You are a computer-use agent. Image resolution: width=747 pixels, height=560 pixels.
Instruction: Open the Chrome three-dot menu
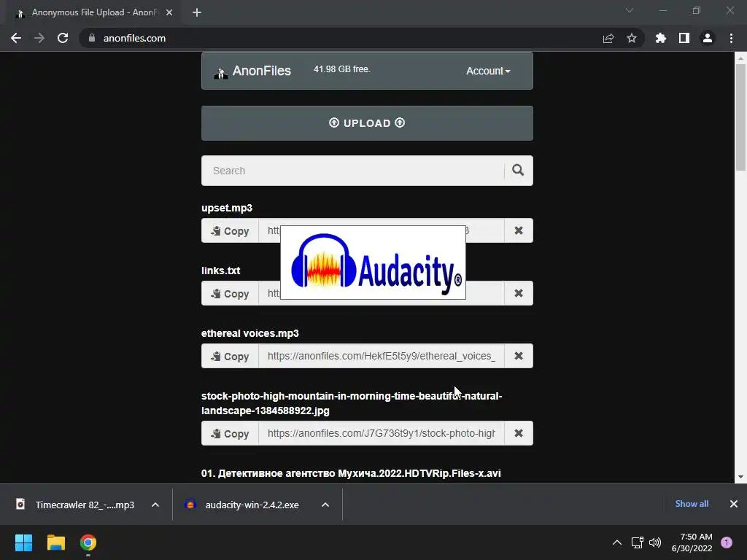click(x=731, y=38)
